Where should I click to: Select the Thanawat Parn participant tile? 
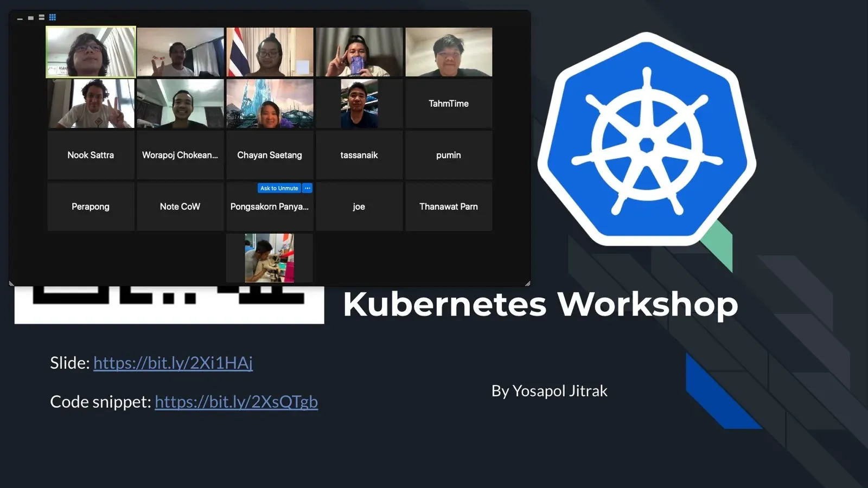(x=449, y=207)
